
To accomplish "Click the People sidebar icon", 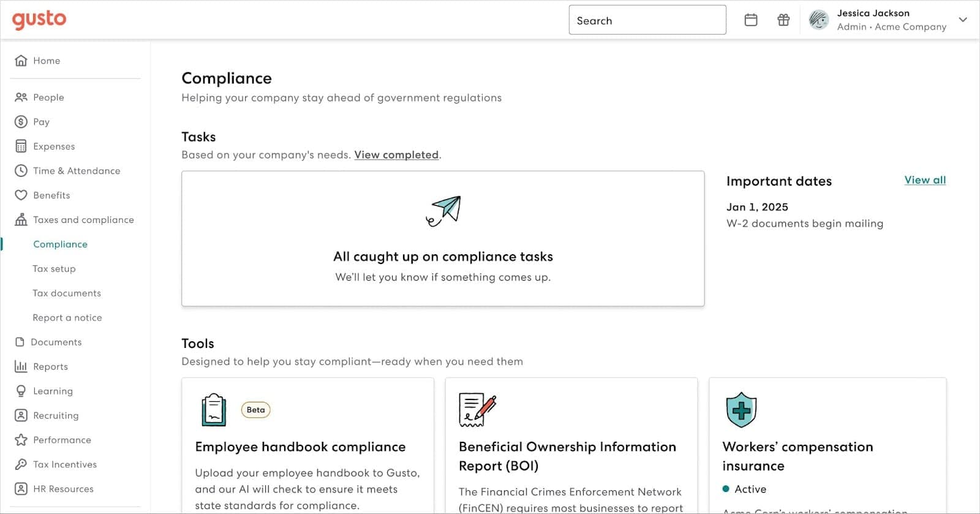I will pyautogui.click(x=21, y=97).
